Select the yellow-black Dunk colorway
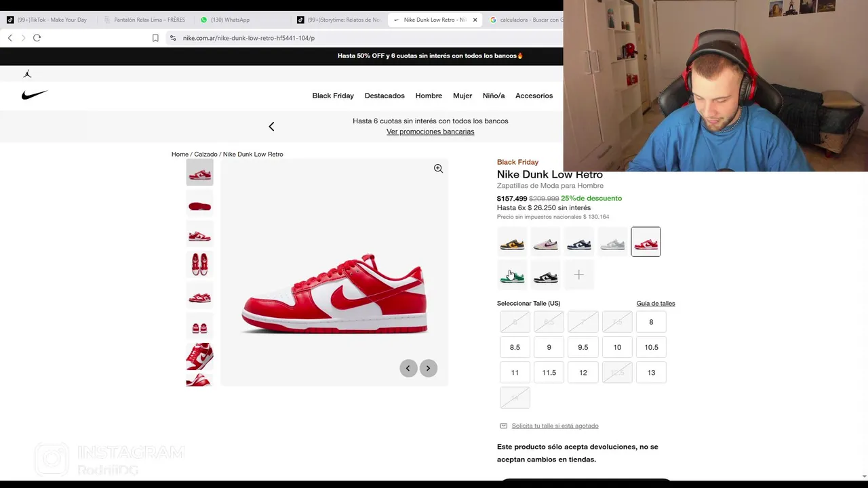 (x=512, y=242)
